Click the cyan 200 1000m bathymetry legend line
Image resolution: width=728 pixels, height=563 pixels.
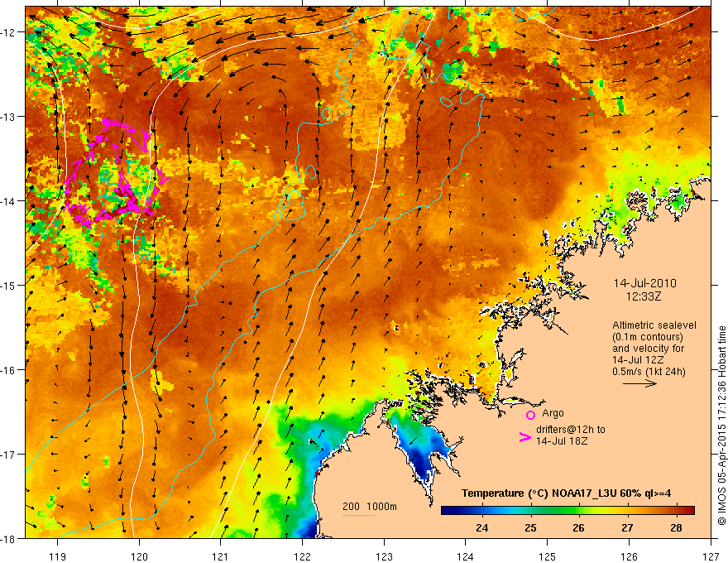click(359, 515)
